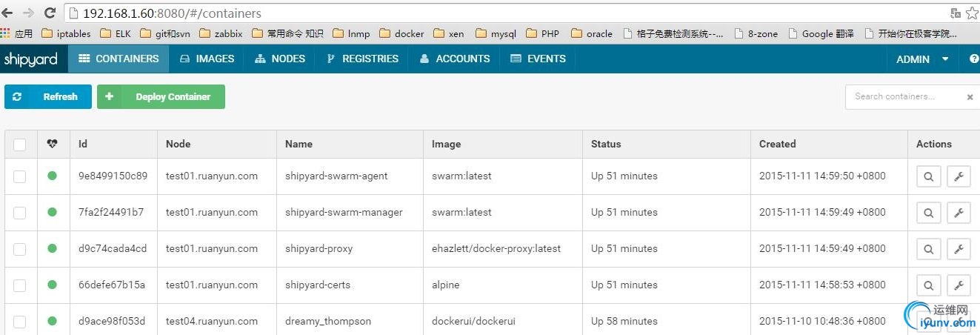Viewport: 980px width, 335px height.
Task: Click green status dot for shipyard-swarm-agent
Action: pyautogui.click(x=52, y=176)
